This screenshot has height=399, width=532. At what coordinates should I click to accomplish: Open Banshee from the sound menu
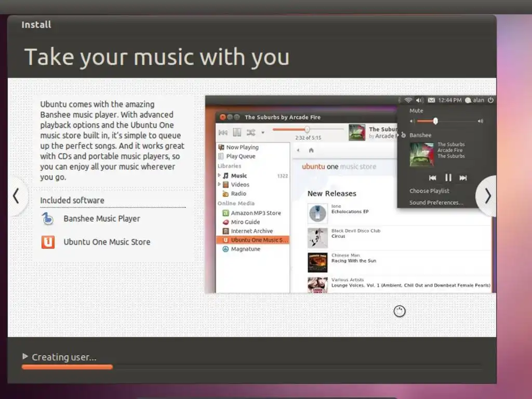coord(420,135)
